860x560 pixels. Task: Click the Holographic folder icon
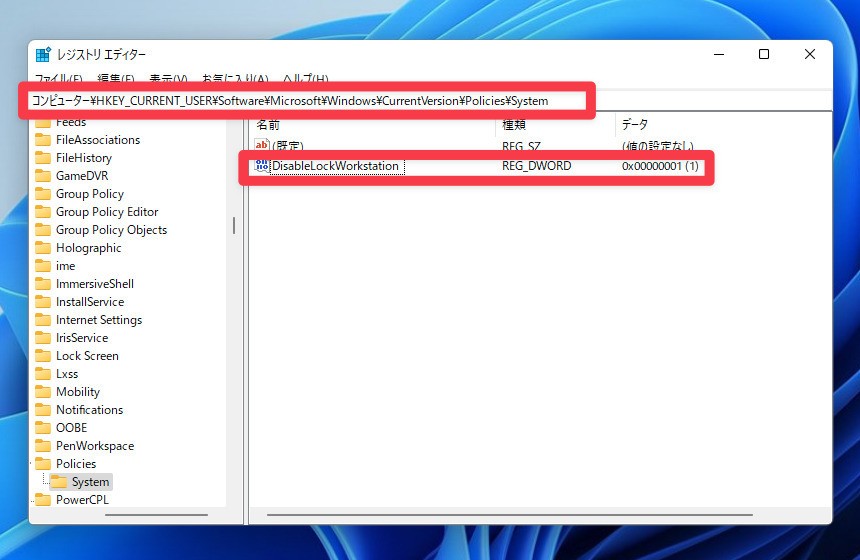pos(43,248)
